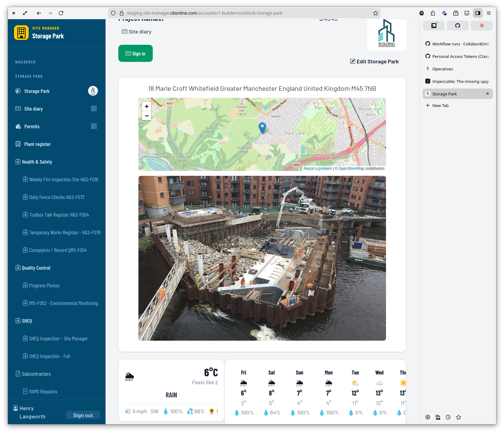The width and height of the screenshot is (504, 433).
Task: Click the construction site photo
Action: tap(262, 258)
